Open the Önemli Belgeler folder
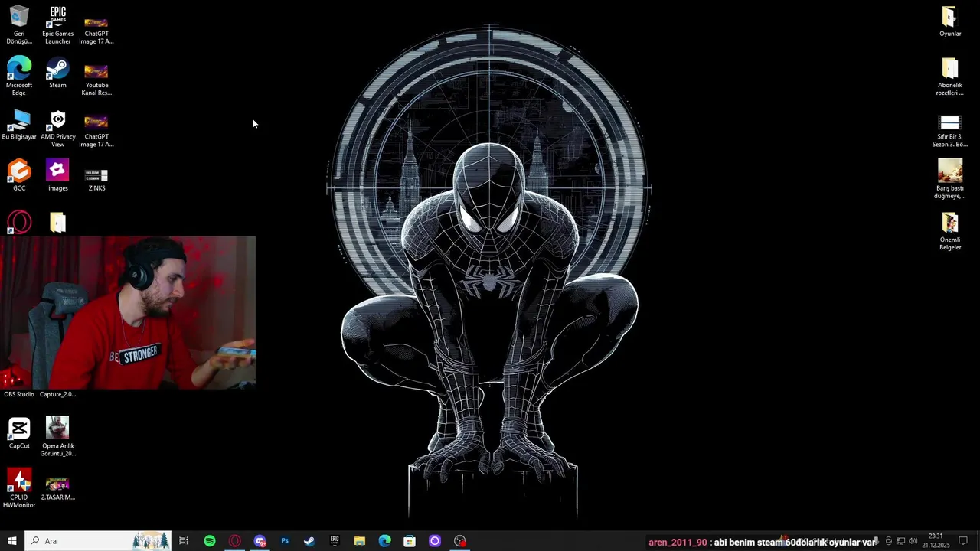The height and width of the screenshot is (551, 980). coord(949,230)
